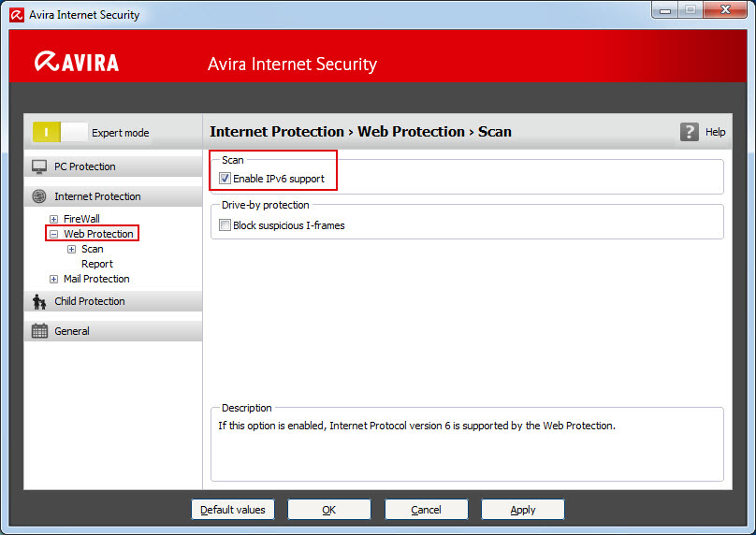Click the Internet Protection globe icon
The height and width of the screenshot is (535, 756).
point(39,196)
